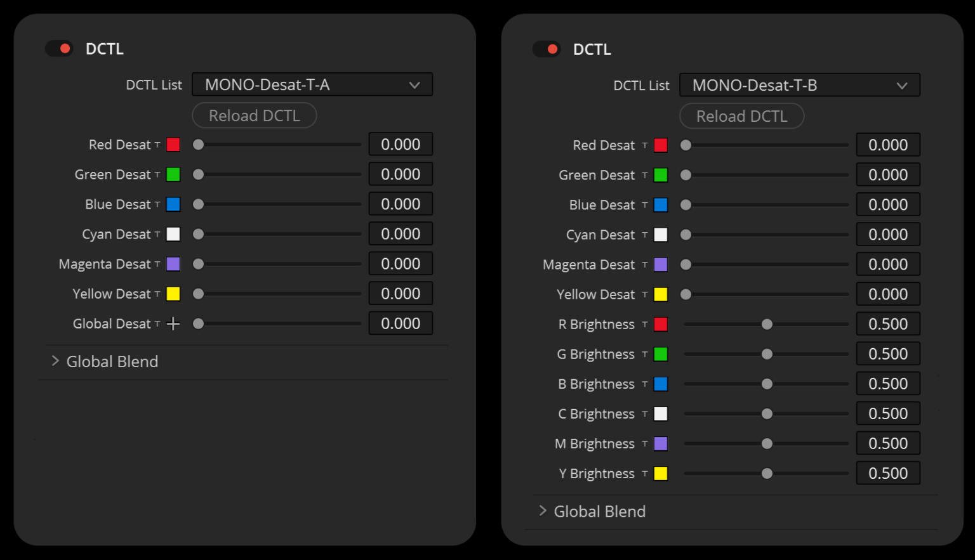975x560 pixels.
Task: Click the G Brightness slider handle
Action: [x=767, y=354]
